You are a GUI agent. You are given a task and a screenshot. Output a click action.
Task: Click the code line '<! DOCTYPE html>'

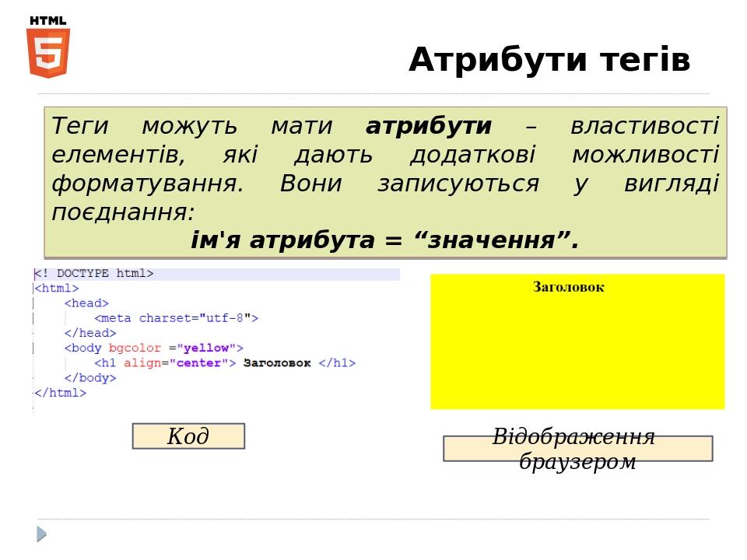(94, 273)
